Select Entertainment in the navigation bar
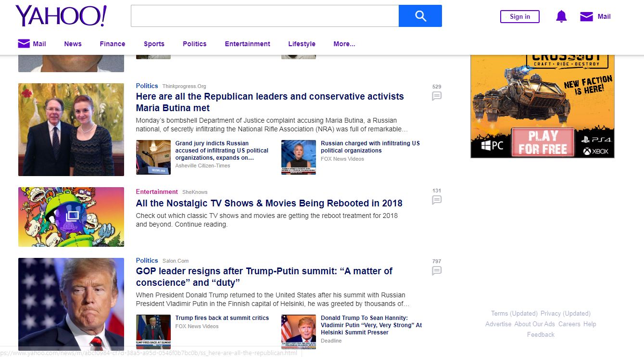 coord(248,44)
